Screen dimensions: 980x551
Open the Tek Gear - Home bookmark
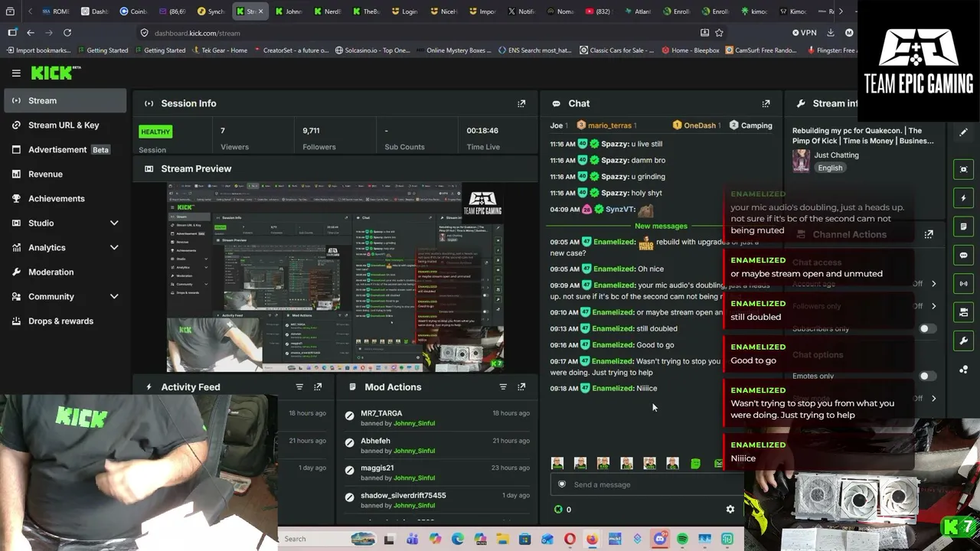click(x=219, y=51)
